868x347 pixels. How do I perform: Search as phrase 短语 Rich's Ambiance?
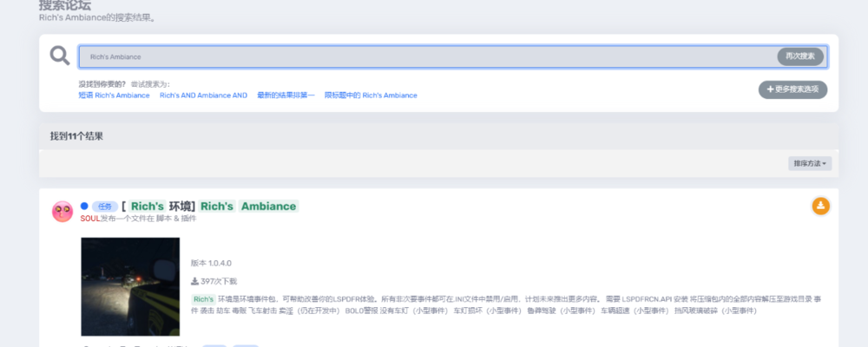click(x=114, y=95)
